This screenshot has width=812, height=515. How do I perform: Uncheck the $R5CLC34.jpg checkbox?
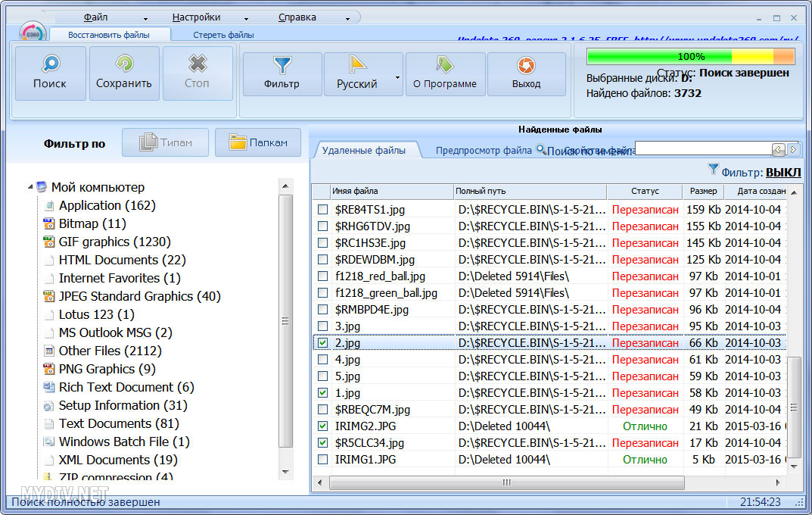click(323, 443)
